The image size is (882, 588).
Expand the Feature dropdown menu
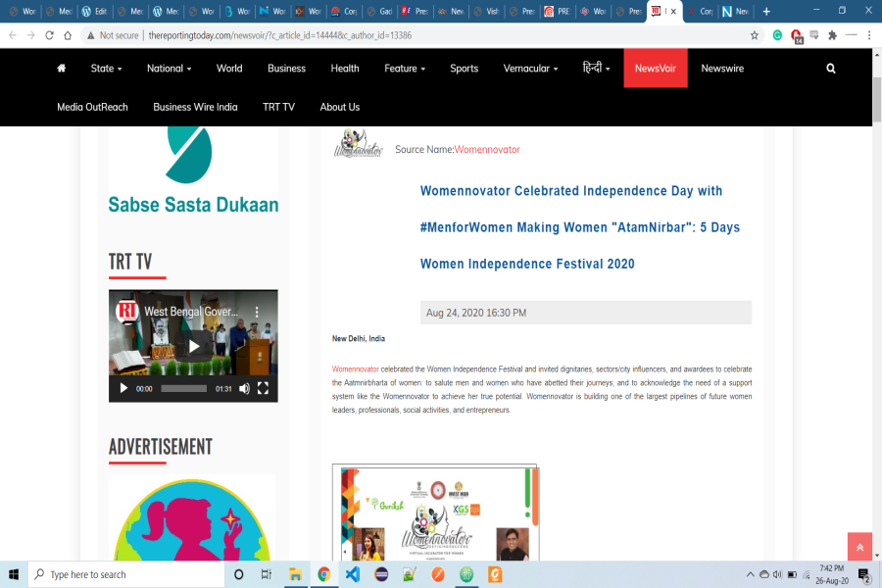pyautogui.click(x=405, y=69)
